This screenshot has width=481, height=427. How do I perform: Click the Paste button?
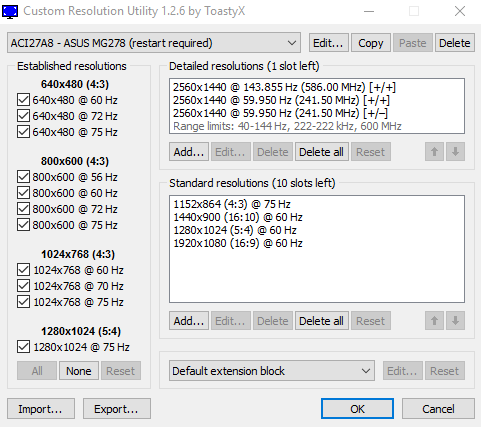coord(413,43)
